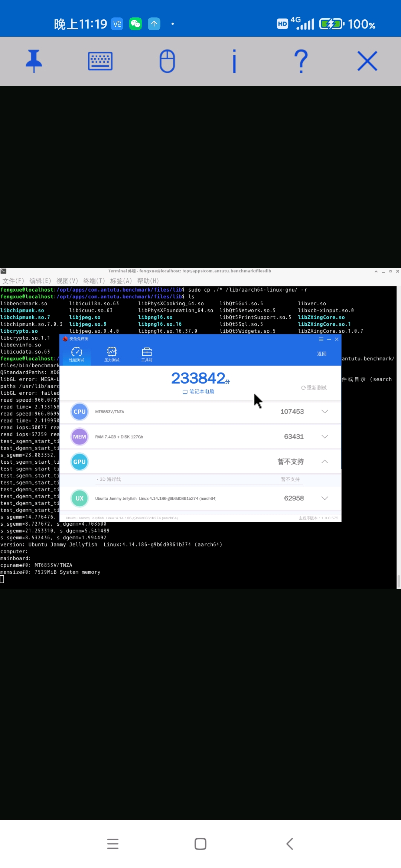This screenshot has height=868, width=401.
Task: Click the CPU badge icon
Action: (x=79, y=412)
